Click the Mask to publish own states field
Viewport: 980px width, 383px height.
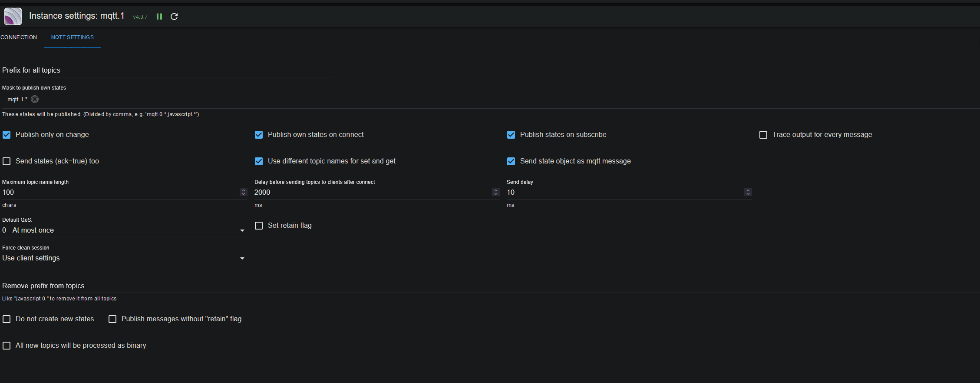tap(491, 100)
